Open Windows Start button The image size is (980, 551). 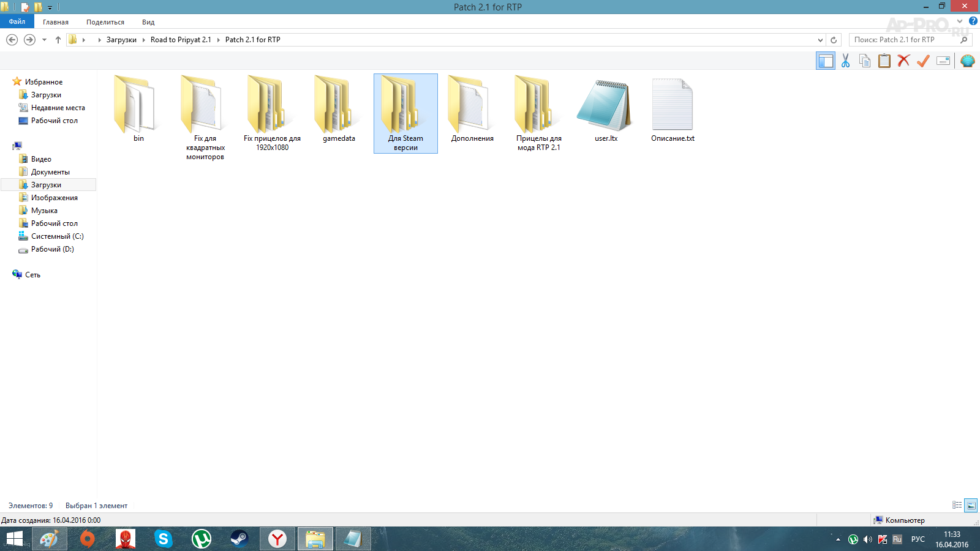[x=14, y=539]
